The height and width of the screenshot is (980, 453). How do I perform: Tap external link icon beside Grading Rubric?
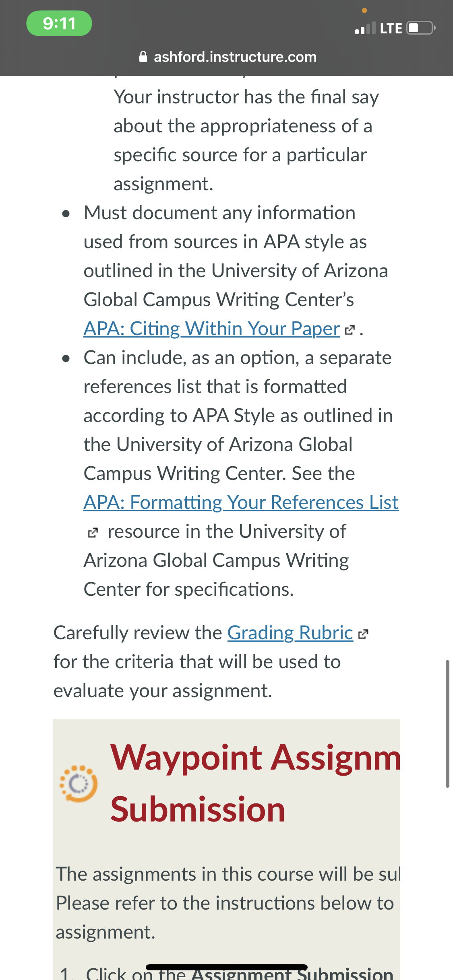click(363, 634)
